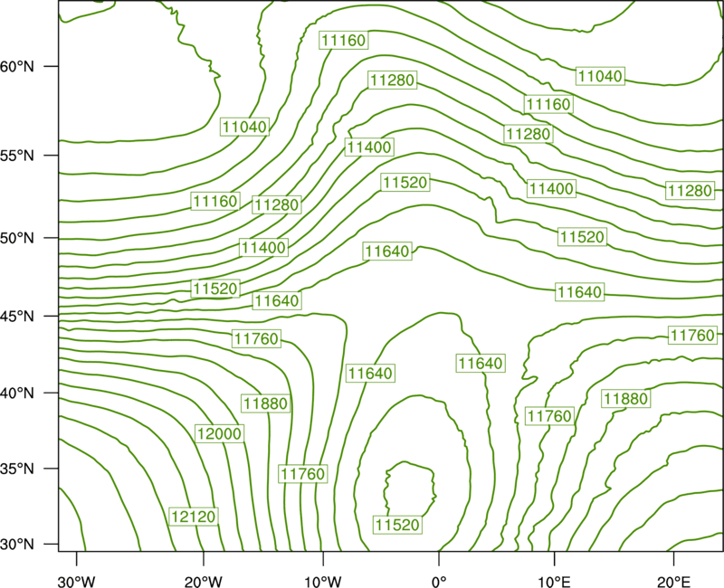Image resolution: width=724 pixels, height=588 pixels.
Task: Click the 20°E longitude axis label
Action: (x=673, y=582)
